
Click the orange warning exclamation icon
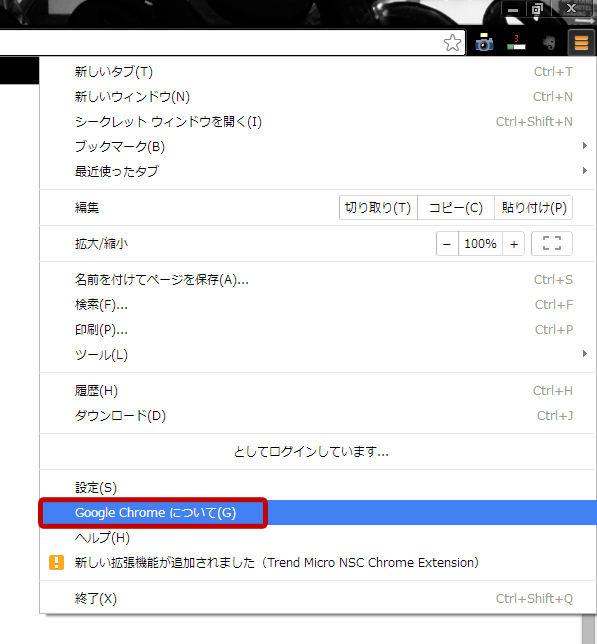(x=56, y=562)
